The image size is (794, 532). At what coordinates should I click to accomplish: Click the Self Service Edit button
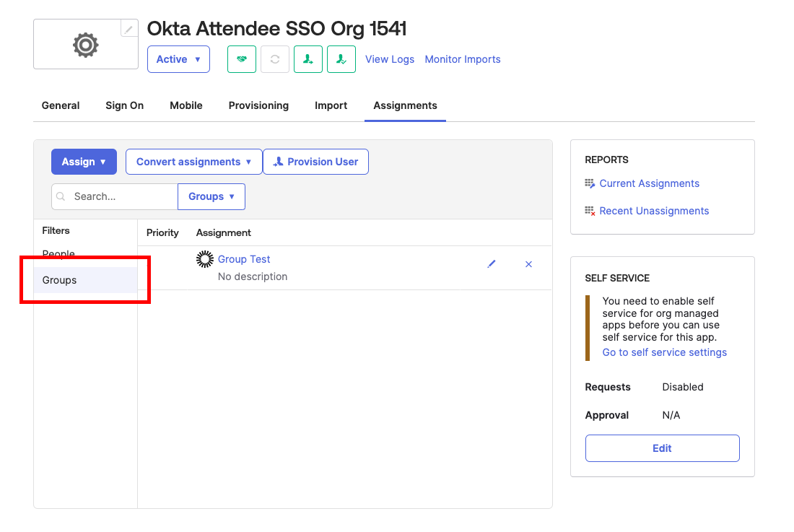663,448
